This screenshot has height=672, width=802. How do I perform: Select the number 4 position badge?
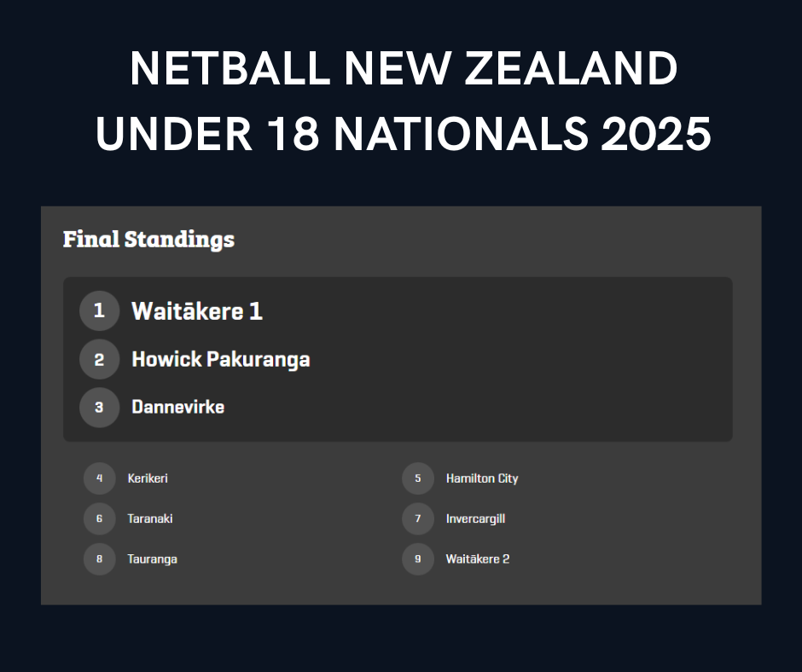(99, 478)
